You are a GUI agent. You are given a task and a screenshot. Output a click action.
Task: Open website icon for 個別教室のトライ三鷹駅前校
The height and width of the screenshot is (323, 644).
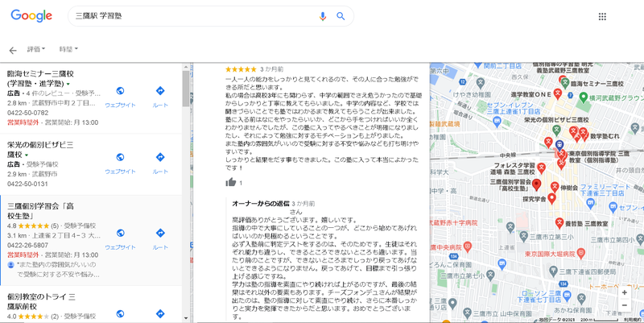tap(120, 314)
